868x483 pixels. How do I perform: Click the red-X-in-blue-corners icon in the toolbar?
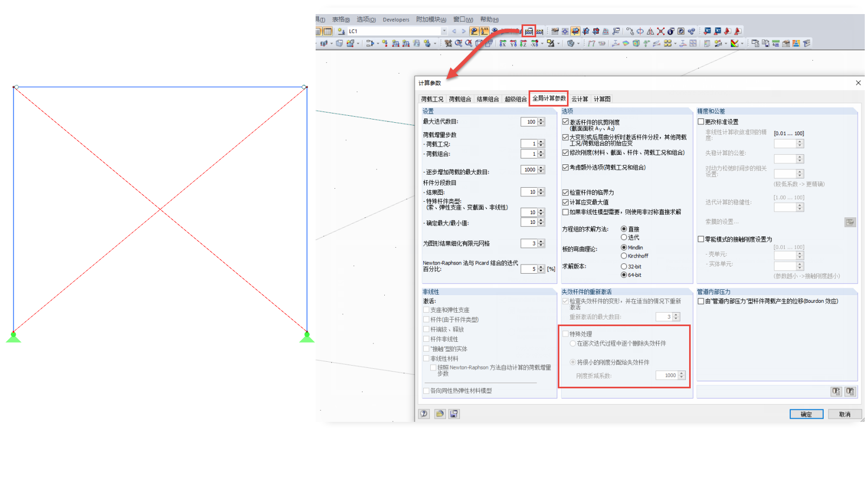[660, 31]
